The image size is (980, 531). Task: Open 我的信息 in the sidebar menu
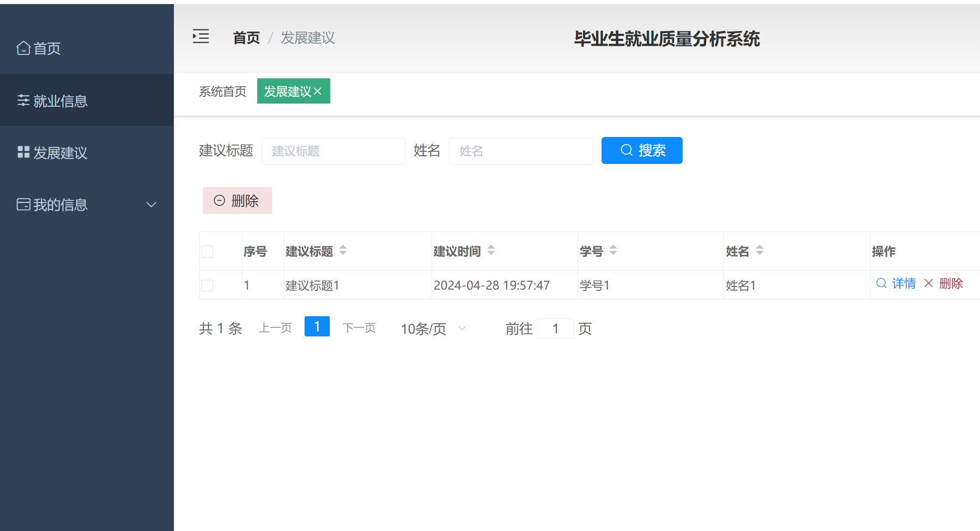(x=87, y=204)
